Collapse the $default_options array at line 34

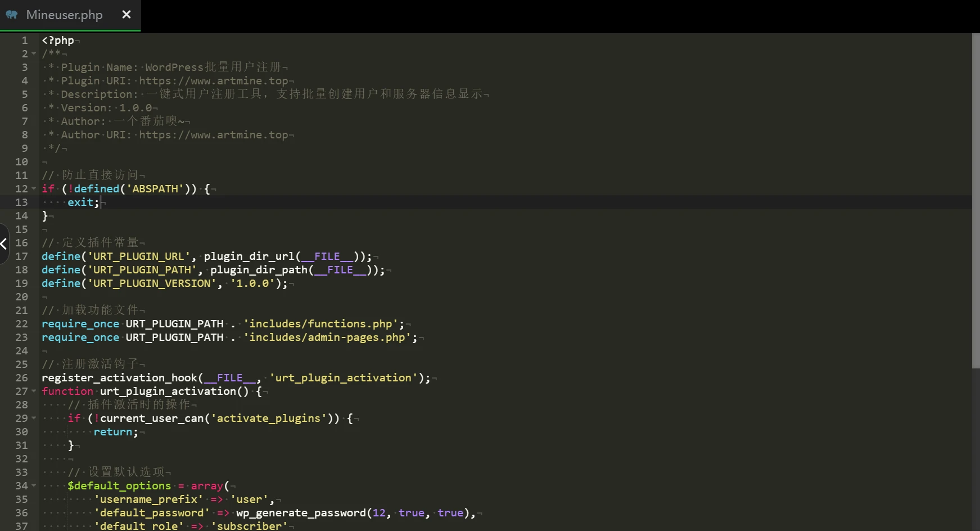tap(34, 486)
